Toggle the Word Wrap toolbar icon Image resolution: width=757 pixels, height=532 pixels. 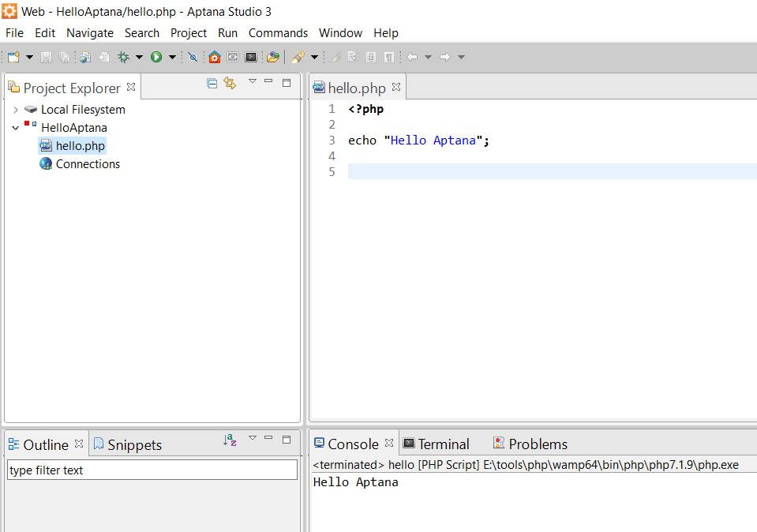click(x=353, y=57)
